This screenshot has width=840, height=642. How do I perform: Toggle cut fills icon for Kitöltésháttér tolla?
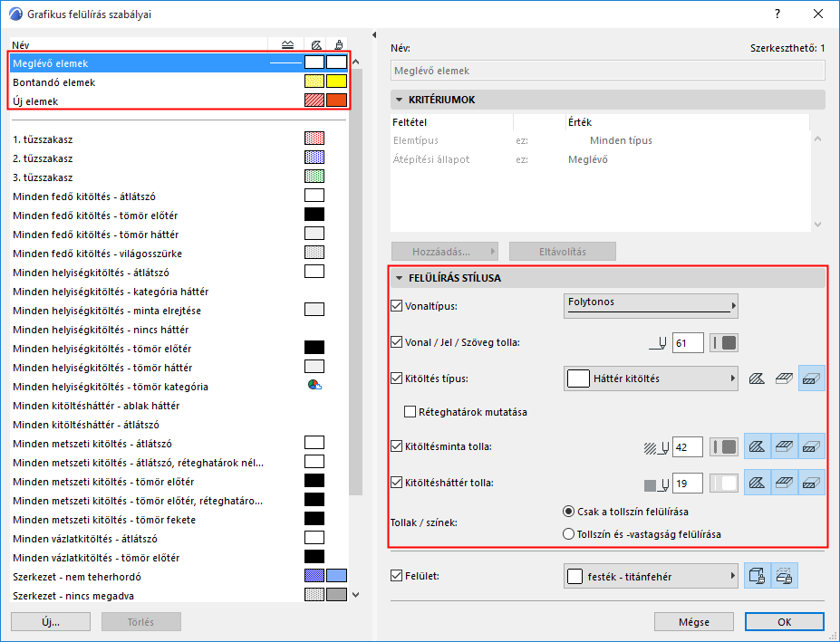click(812, 483)
